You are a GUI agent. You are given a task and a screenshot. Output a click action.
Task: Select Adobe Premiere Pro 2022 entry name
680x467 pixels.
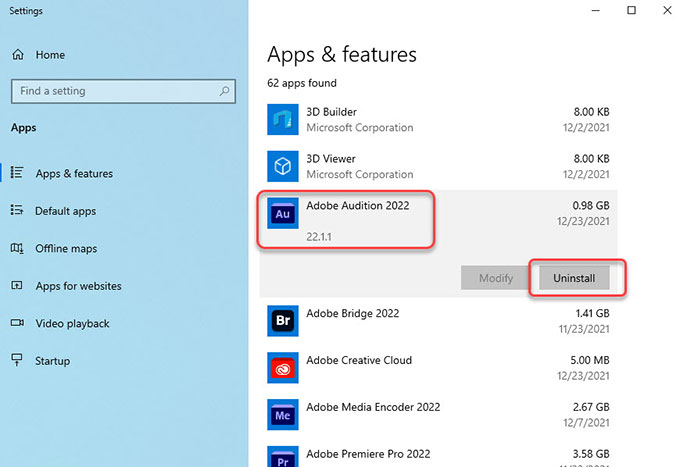click(368, 454)
